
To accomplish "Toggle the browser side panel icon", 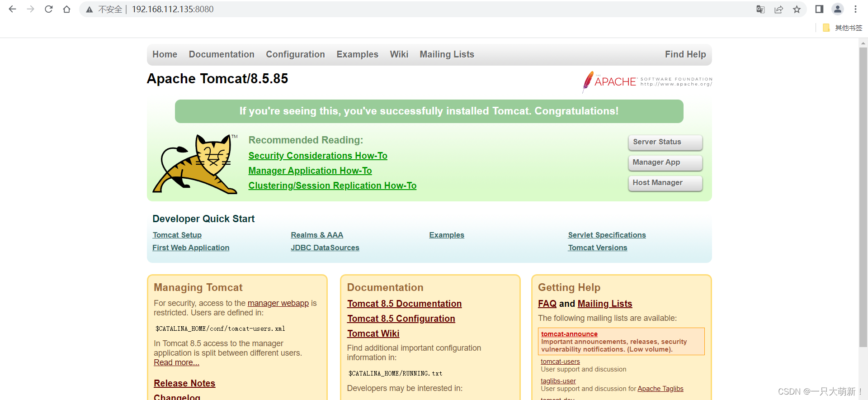I will point(819,9).
